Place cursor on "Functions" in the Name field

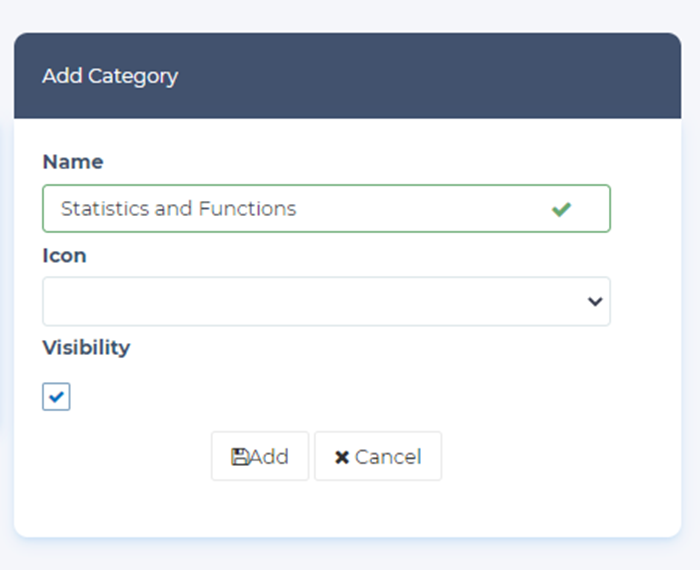[247, 209]
